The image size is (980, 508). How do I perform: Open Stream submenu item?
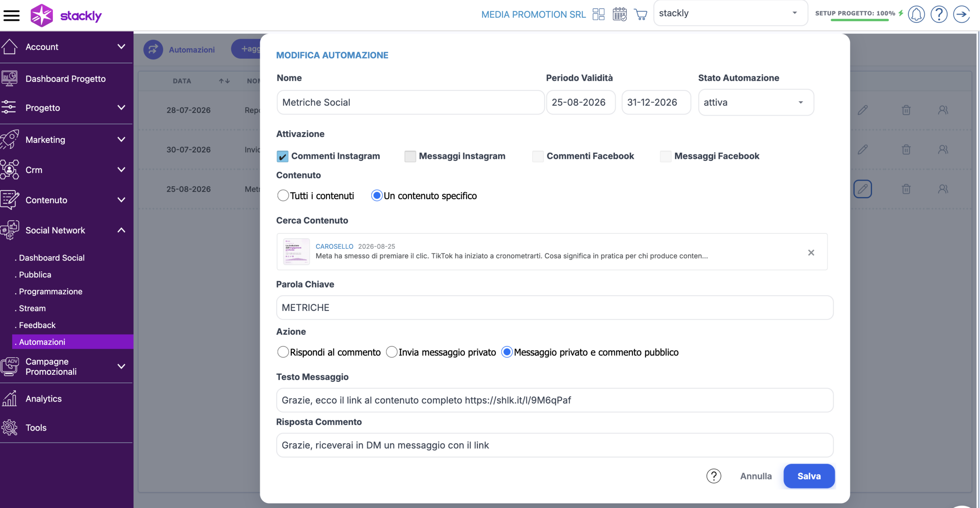click(x=32, y=308)
